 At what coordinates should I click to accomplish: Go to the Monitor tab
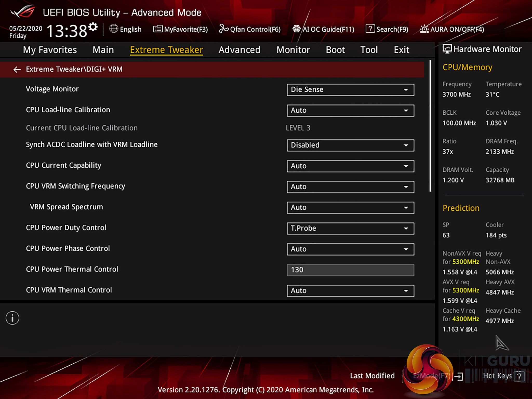pyautogui.click(x=293, y=50)
